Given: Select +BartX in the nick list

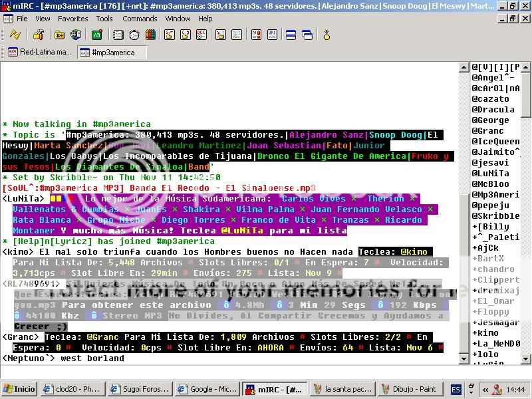Looking at the screenshot, I should tap(487, 258).
